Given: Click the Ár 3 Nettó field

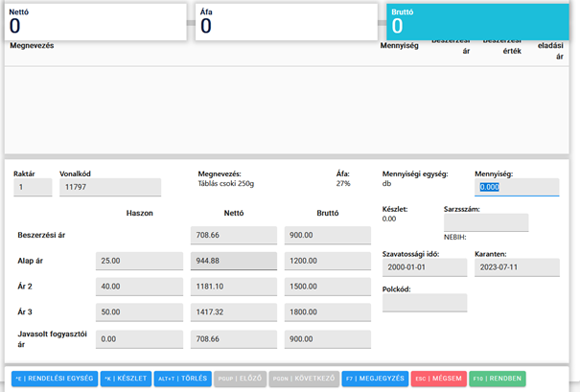Looking at the screenshot, I should coord(233,312).
